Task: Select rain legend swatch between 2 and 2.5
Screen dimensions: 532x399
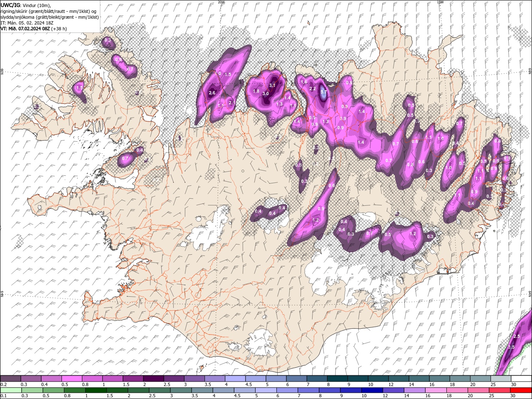Action: pyautogui.click(x=138, y=390)
